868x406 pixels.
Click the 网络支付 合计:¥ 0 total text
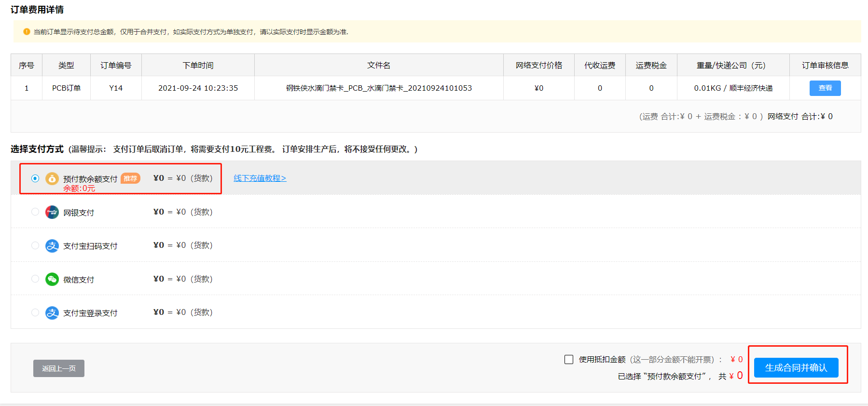(x=800, y=116)
